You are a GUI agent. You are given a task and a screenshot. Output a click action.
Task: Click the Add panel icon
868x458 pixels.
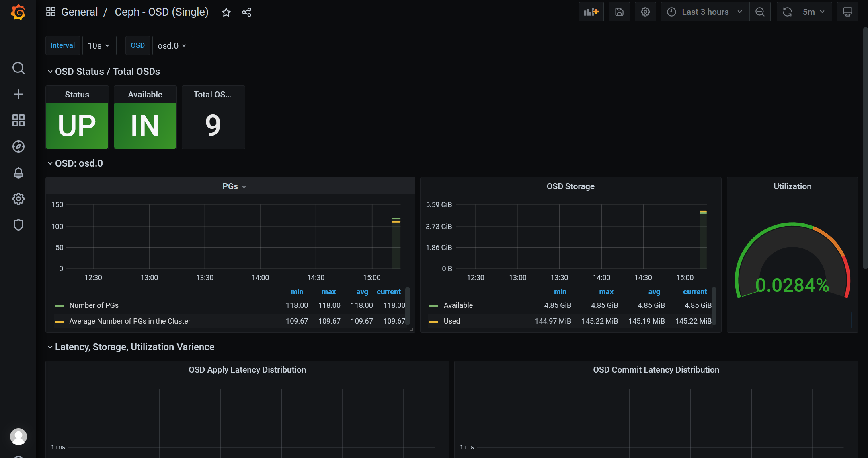pyautogui.click(x=591, y=12)
